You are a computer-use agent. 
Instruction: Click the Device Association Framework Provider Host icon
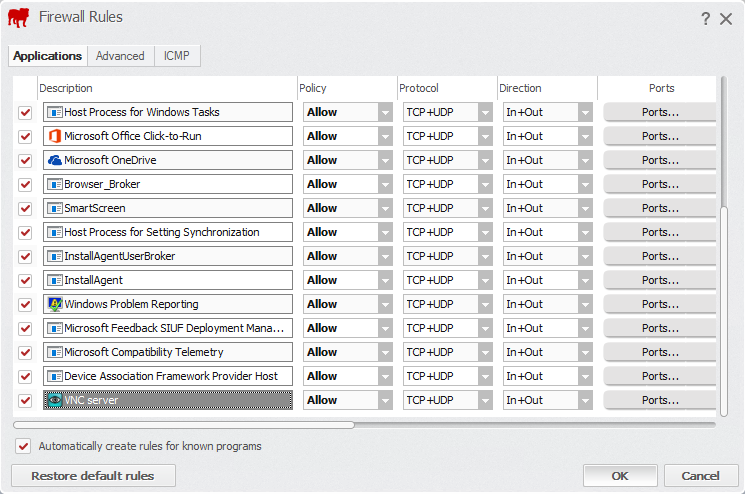coord(55,376)
